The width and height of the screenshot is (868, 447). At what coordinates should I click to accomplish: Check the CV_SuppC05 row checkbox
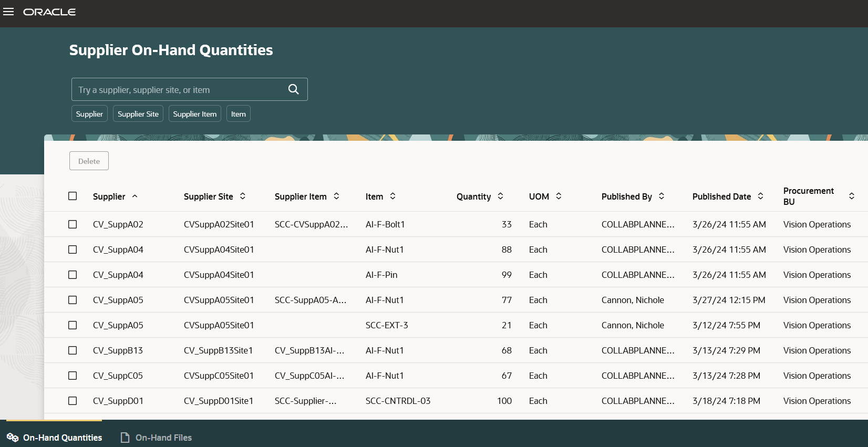click(x=73, y=376)
